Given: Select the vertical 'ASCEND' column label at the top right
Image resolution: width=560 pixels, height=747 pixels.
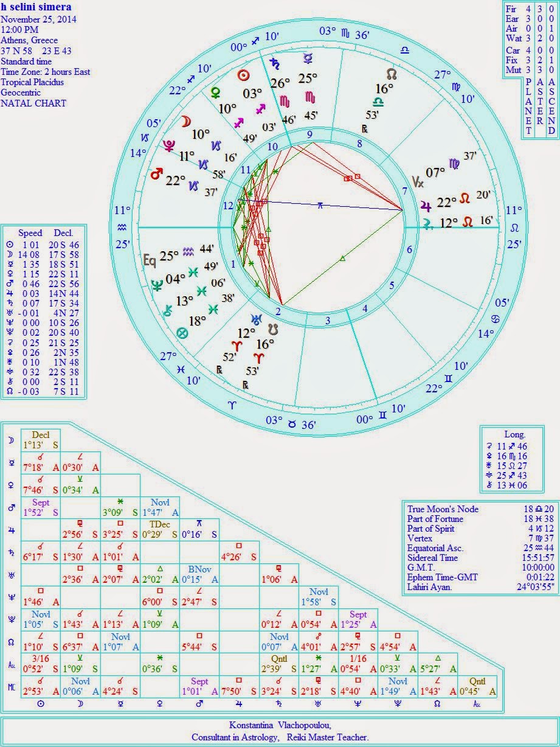Looking at the screenshot, I should point(551,105).
